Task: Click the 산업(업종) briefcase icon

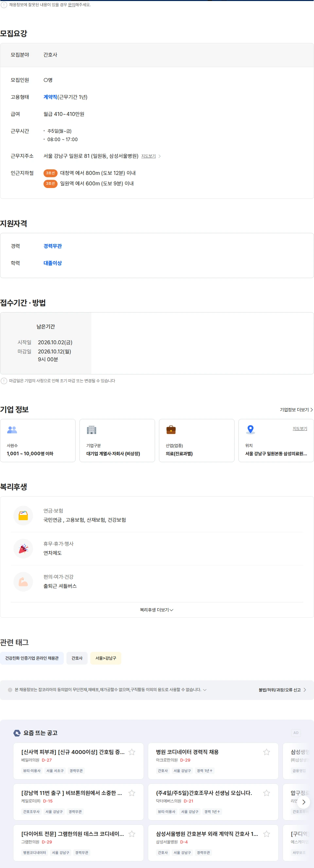Action: coord(171,430)
